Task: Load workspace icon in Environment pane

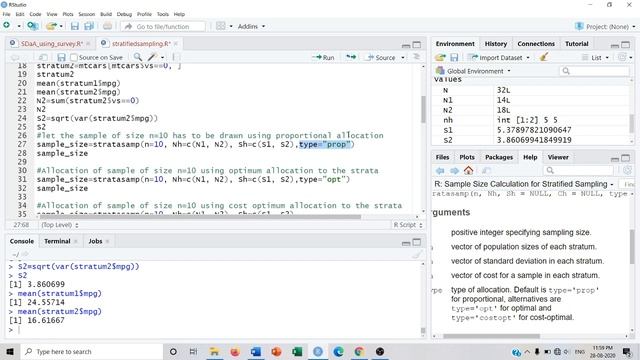Action: [x=440, y=58]
